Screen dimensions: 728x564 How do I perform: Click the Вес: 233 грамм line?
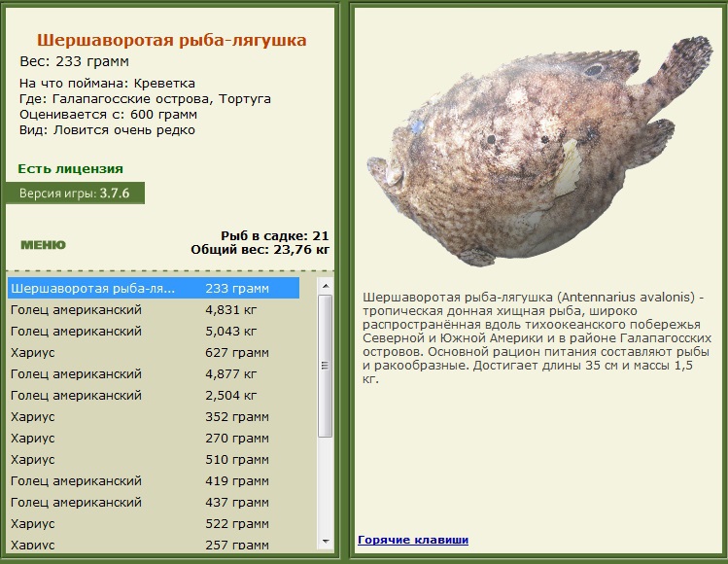click(x=74, y=61)
